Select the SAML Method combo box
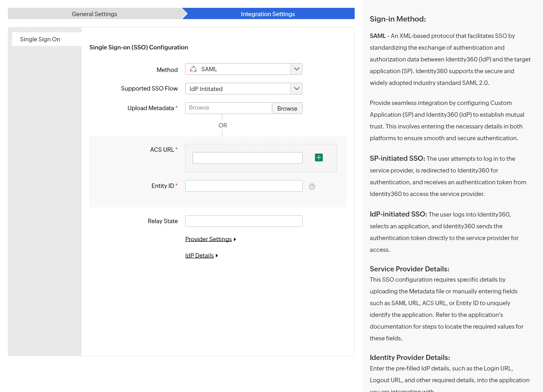The height and width of the screenshot is (392, 543). click(x=244, y=69)
